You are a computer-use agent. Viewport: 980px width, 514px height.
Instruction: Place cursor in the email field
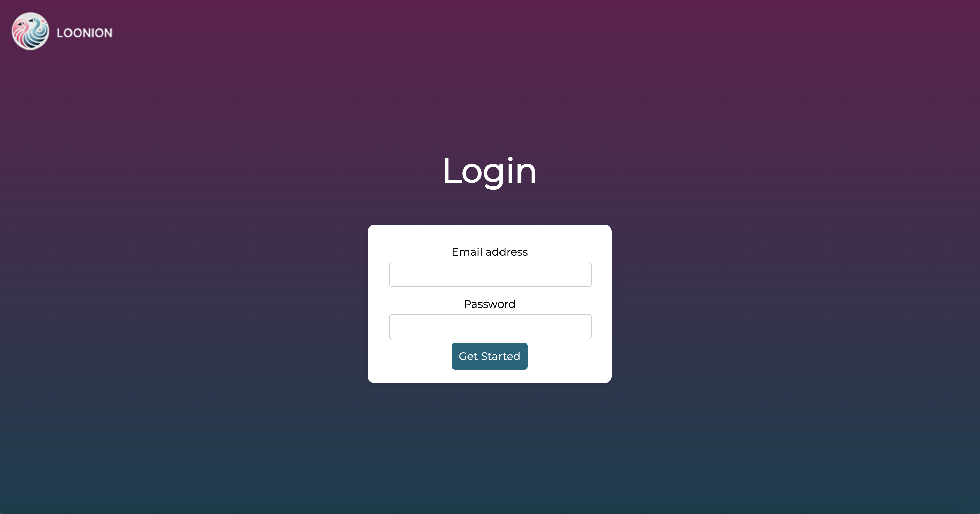click(490, 275)
